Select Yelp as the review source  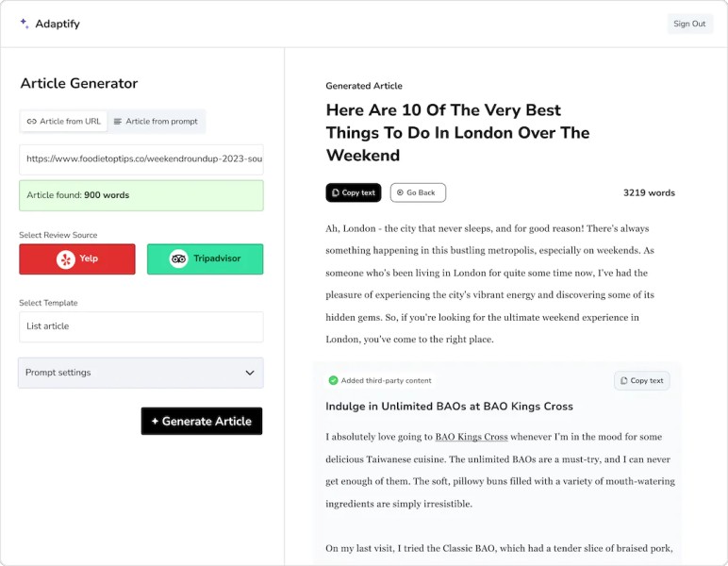(x=77, y=259)
